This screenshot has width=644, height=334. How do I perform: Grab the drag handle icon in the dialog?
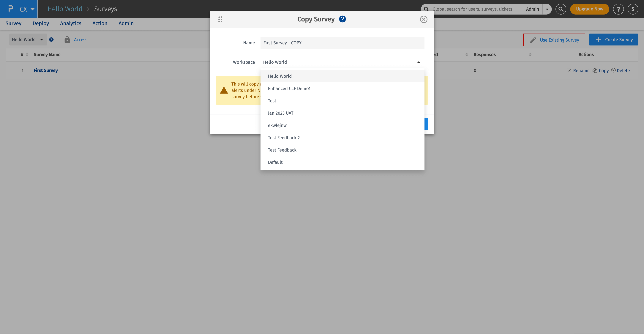(x=220, y=19)
